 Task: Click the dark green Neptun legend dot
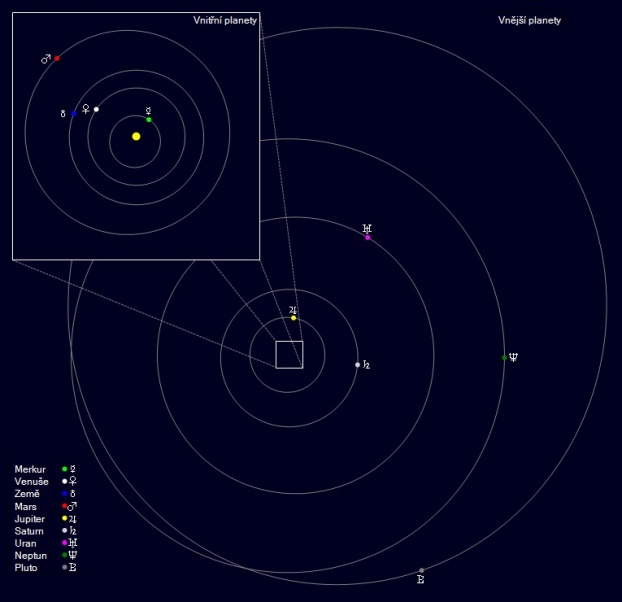coord(65,555)
